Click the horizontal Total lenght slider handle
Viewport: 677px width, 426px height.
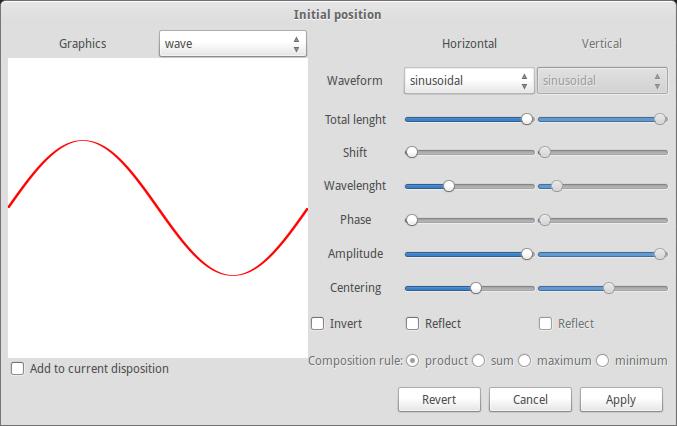(527, 118)
